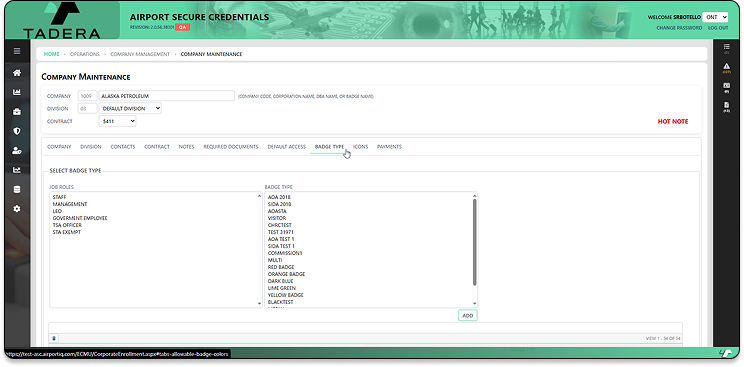
Task: Open the line chart reports sidebar icon
Action: [17, 170]
